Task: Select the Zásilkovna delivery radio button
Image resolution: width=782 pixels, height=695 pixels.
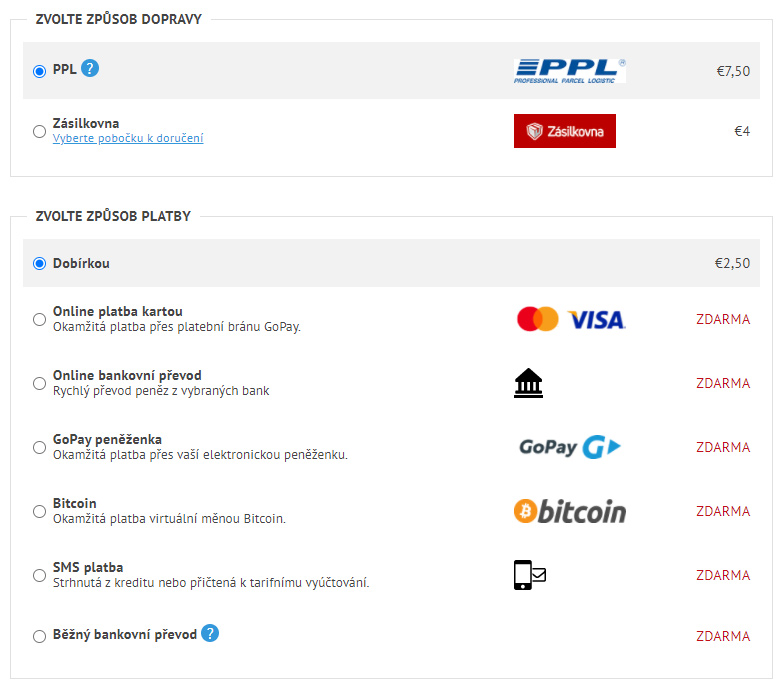Action: tap(39, 132)
